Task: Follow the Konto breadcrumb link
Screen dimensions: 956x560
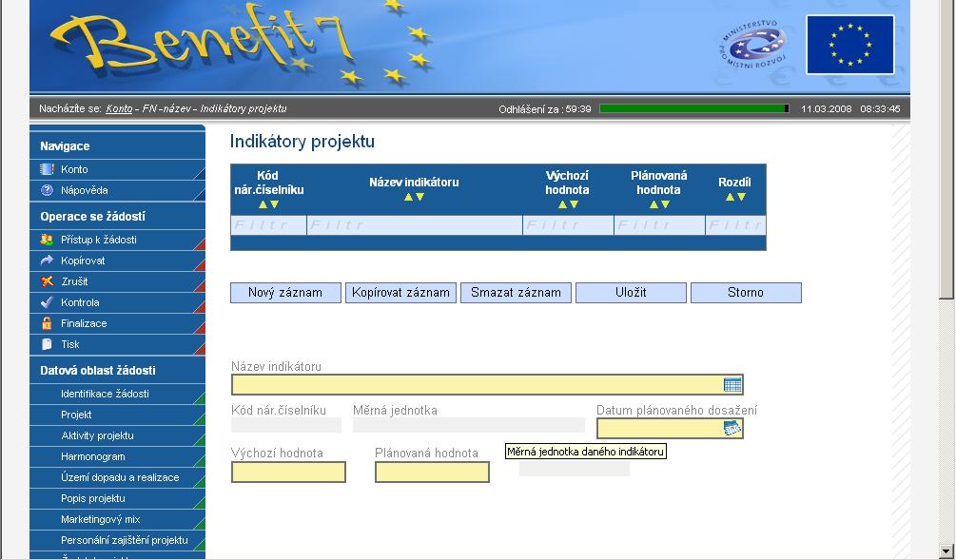Action: pos(119,108)
